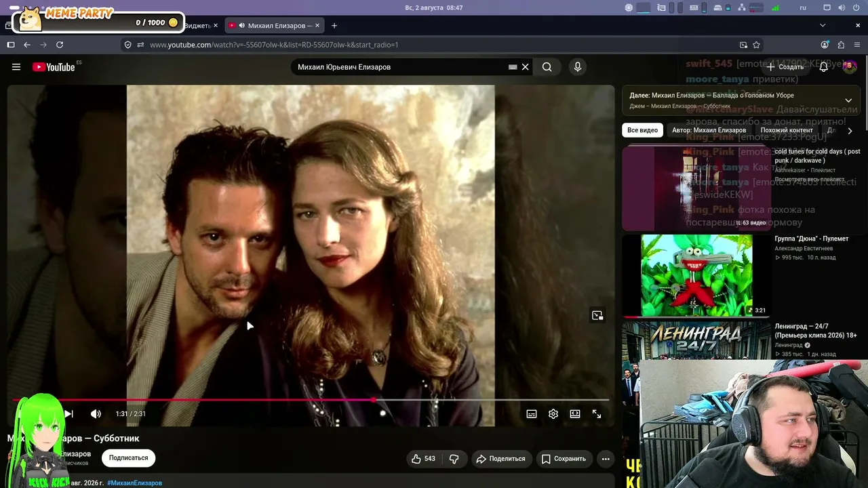
Task: Open the video player settings gear
Action: point(553,414)
